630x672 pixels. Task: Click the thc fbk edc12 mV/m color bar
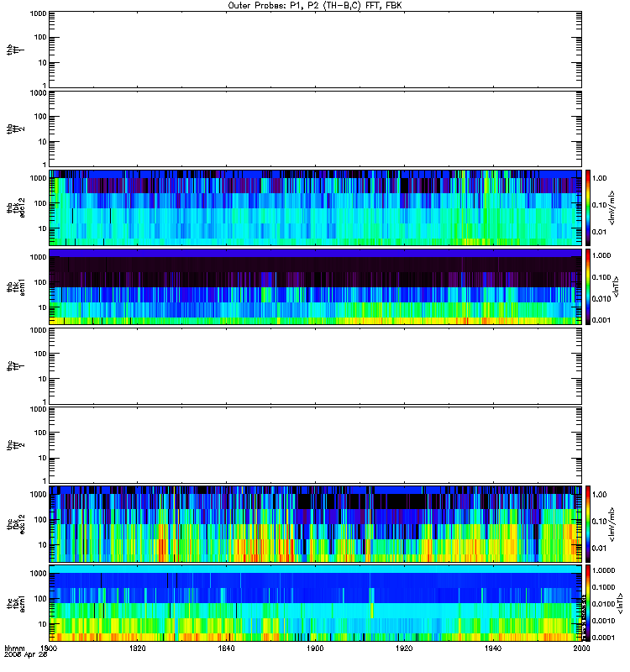[x=588, y=524]
